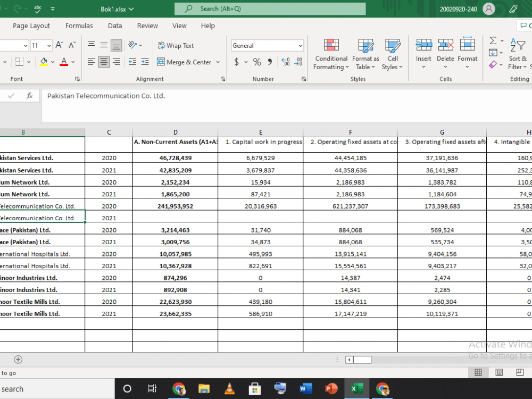Click the Decrease Decimal icon
The height and width of the screenshot is (399, 532).
[298, 62]
